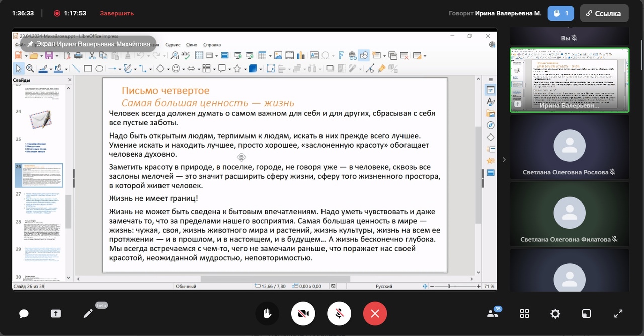Click the Ссылка link button

coord(604,13)
